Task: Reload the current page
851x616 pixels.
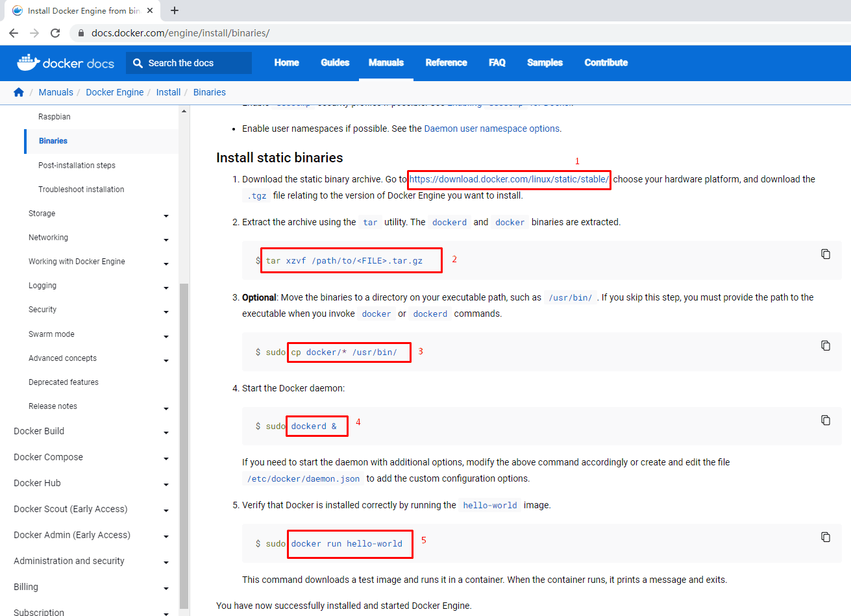Action: tap(55, 33)
